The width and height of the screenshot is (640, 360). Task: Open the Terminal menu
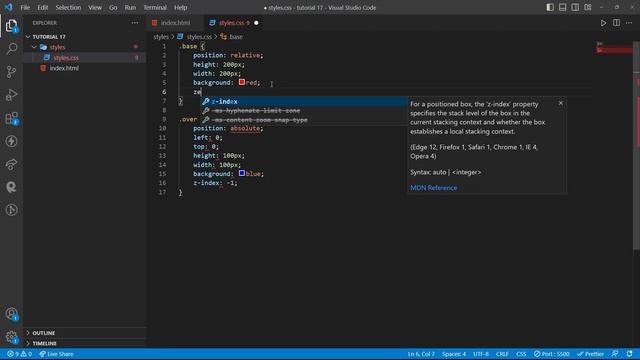click(155, 7)
